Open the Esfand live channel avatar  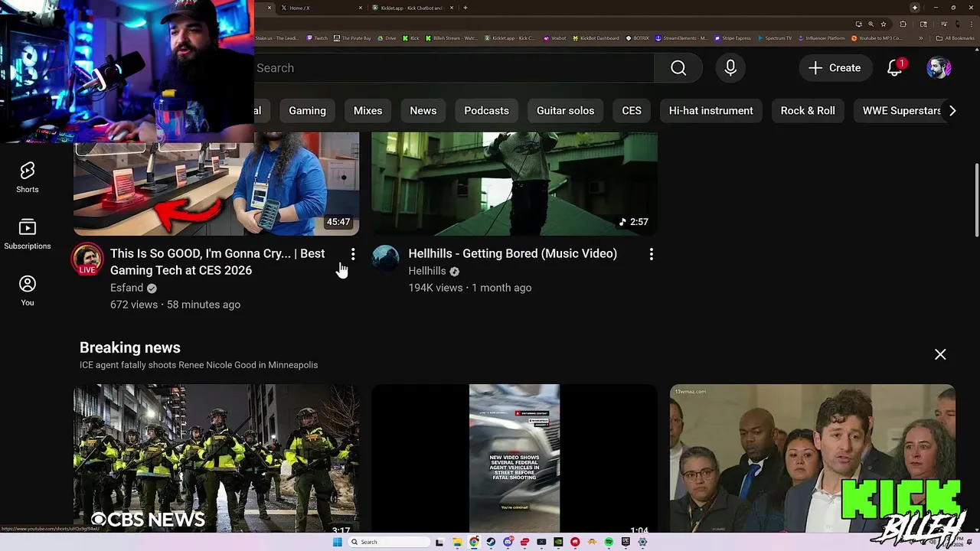[87, 259]
